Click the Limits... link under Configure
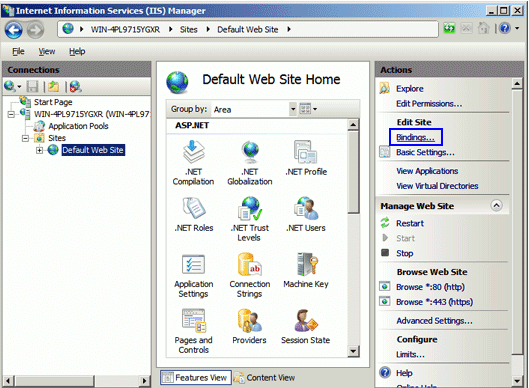The image size is (529, 388). [x=410, y=354]
